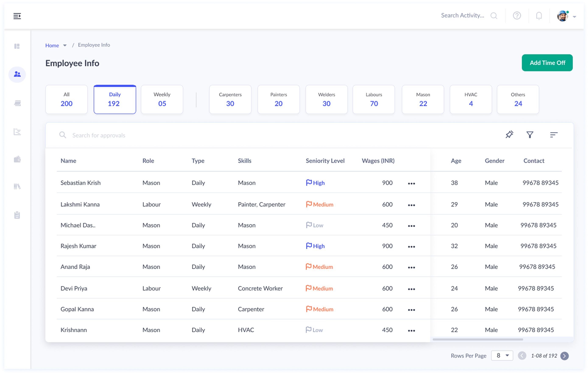Click the hamburger menu collapse icon
The width and height of the screenshot is (588, 374).
[17, 16]
